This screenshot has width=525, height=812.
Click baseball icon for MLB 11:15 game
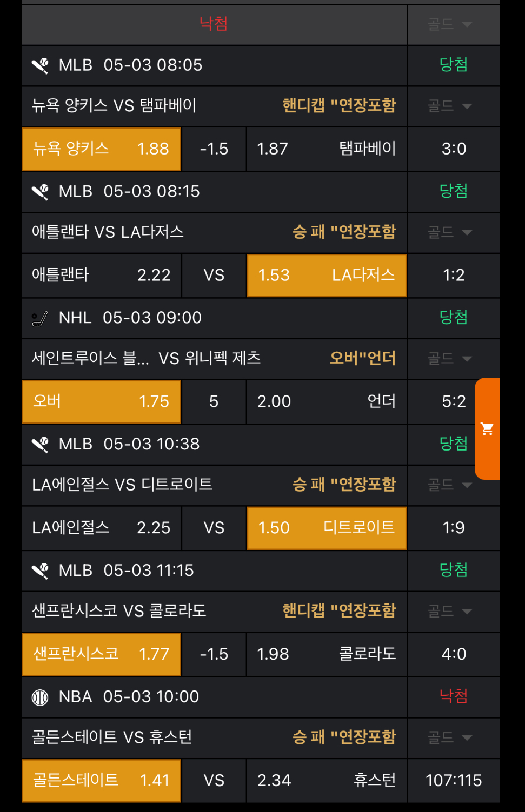pyautogui.click(x=40, y=571)
